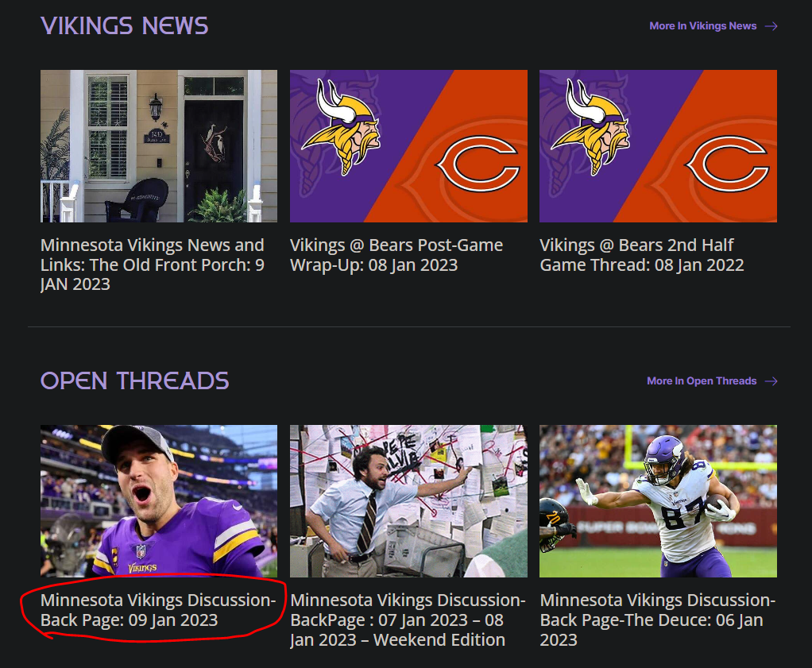Click the shouting quarterback photo thumbnail
The height and width of the screenshot is (668, 812).
coord(159,500)
